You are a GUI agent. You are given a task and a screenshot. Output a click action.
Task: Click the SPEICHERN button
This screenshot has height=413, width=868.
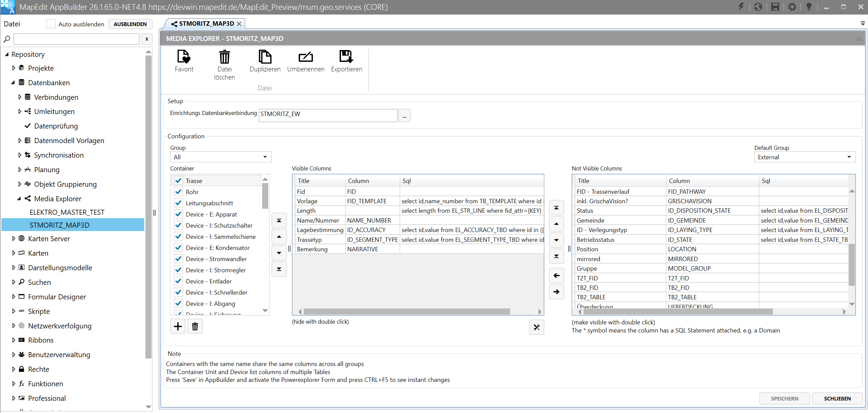coord(784,398)
